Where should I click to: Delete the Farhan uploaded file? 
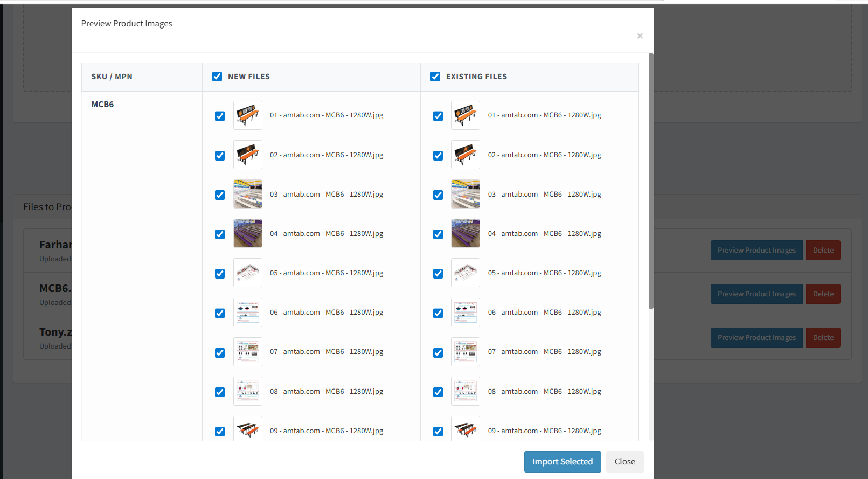point(823,250)
